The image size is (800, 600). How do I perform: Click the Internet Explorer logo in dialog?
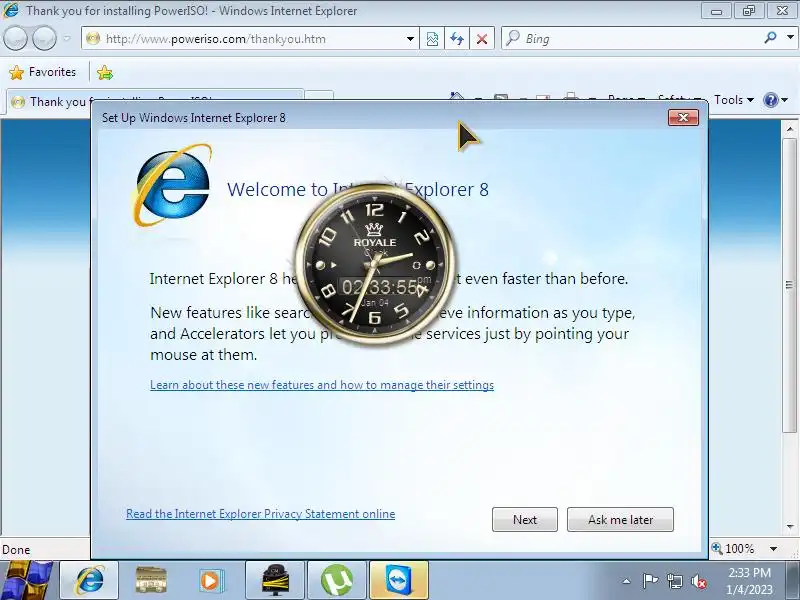[x=172, y=184]
